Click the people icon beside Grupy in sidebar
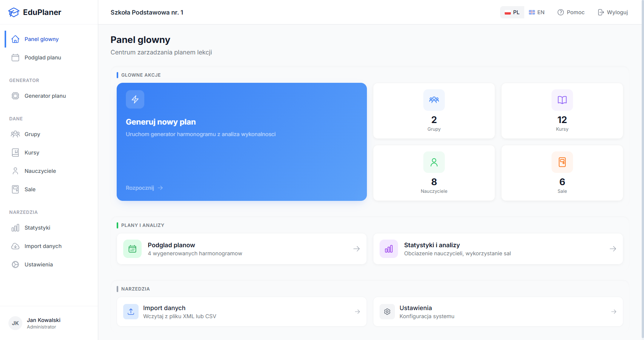 coord(15,134)
